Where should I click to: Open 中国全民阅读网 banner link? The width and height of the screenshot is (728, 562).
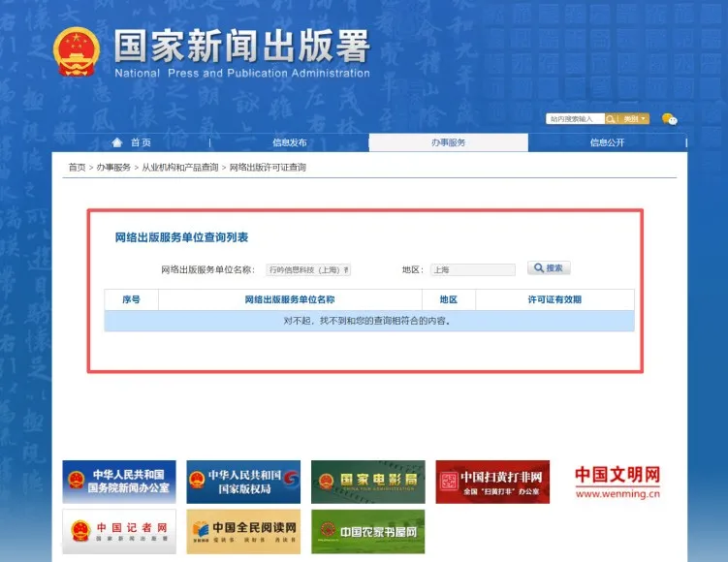click(x=243, y=531)
